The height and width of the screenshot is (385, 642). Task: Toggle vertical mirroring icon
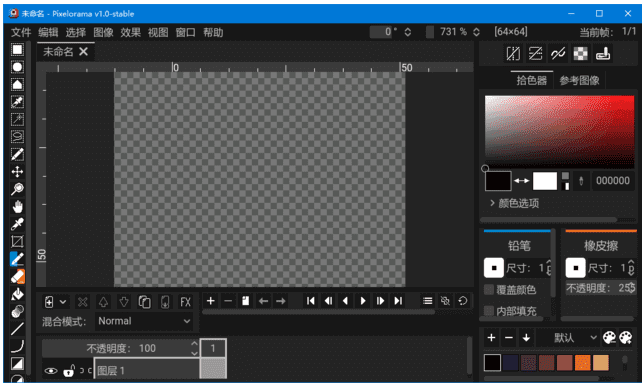point(535,53)
